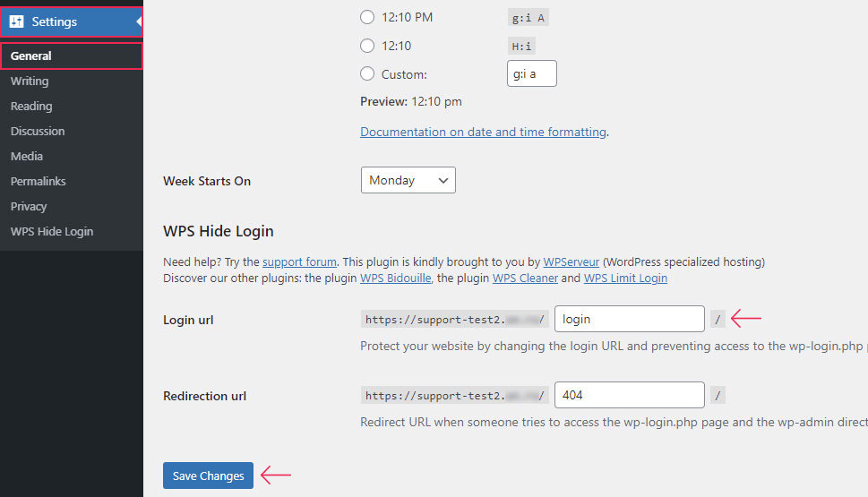Click the Settings sliders icon in sidebar

pyautogui.click(x=17, y=21)
